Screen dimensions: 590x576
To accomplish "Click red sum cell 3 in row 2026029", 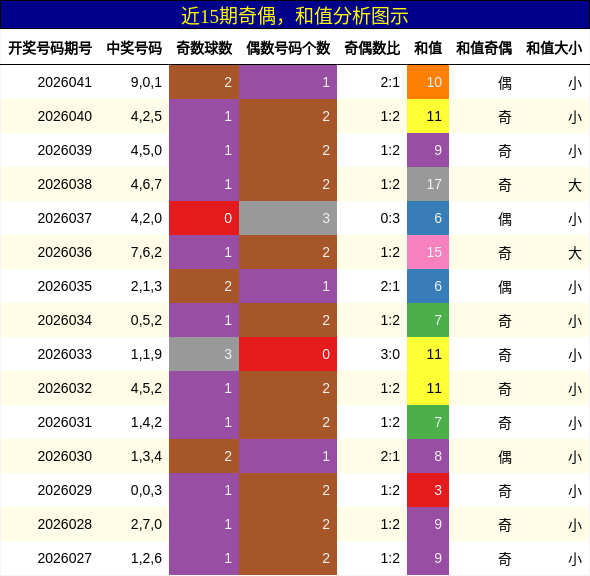I will click(x=428, y=490).
